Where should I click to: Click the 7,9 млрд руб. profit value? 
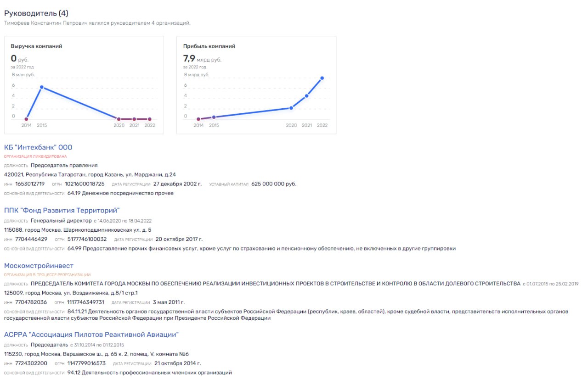point(202,58)
